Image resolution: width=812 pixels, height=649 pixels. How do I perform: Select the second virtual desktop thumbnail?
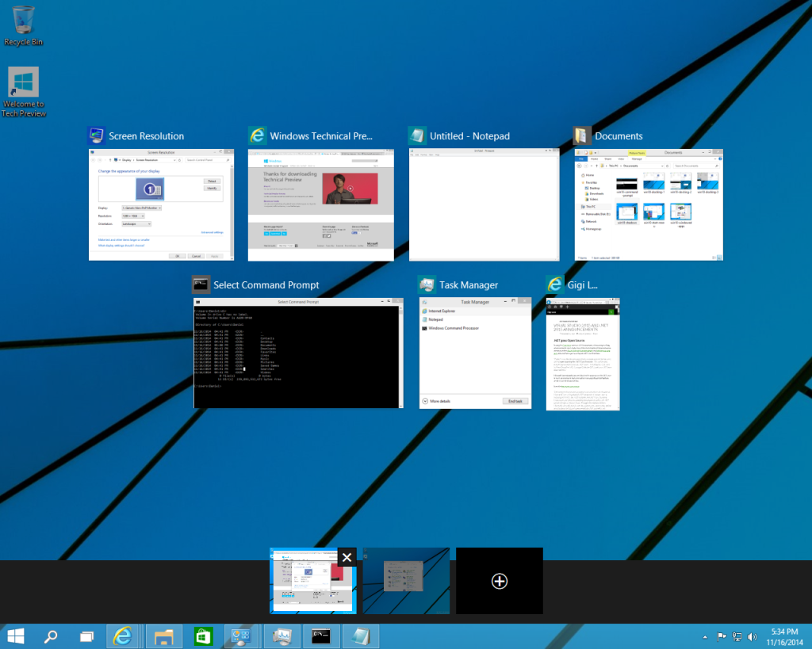407,581
